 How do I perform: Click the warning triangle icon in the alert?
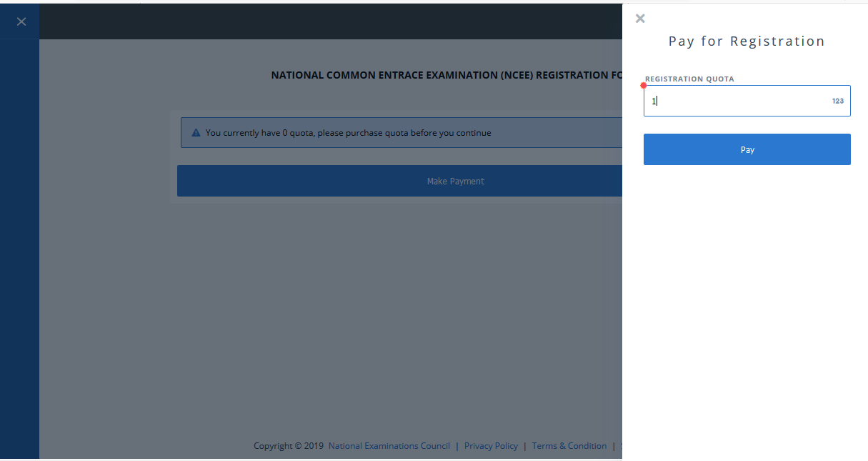tap(194, 132)
